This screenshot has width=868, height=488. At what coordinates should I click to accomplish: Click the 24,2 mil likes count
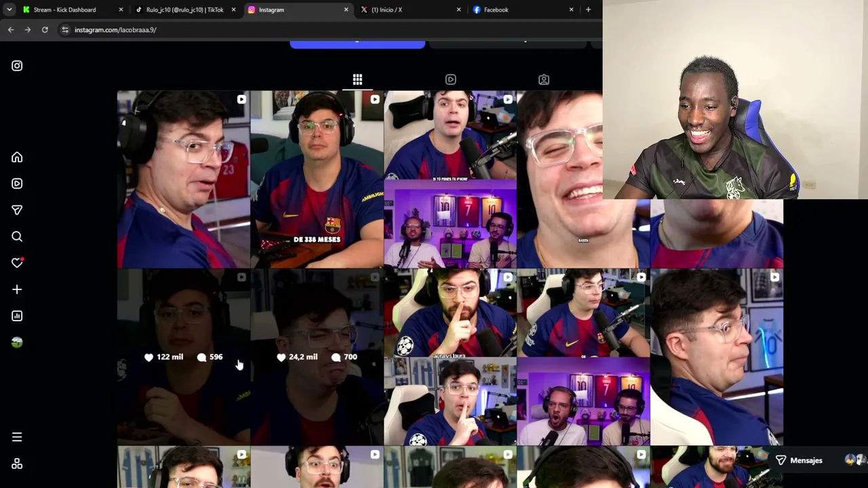pos(303,357)
